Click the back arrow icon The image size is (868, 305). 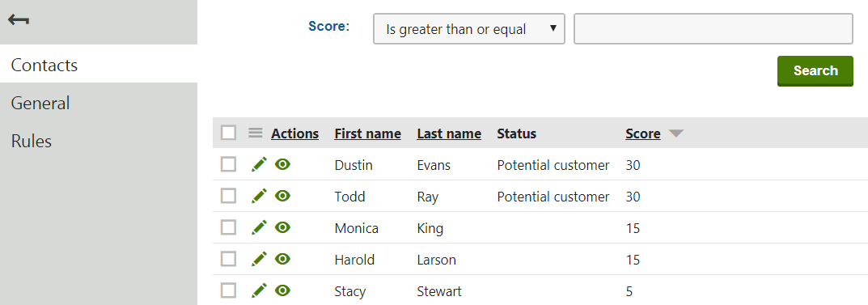coord(19,20)
